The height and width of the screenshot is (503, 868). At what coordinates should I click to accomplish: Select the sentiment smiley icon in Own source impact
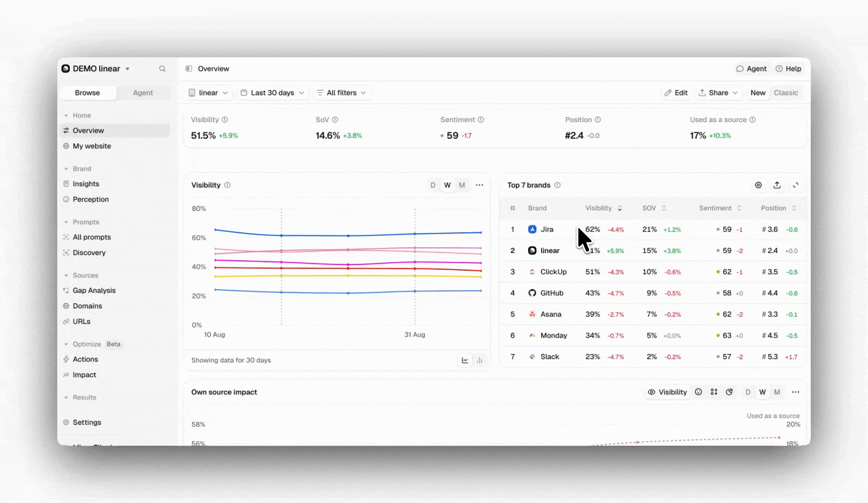pos(698,392)
